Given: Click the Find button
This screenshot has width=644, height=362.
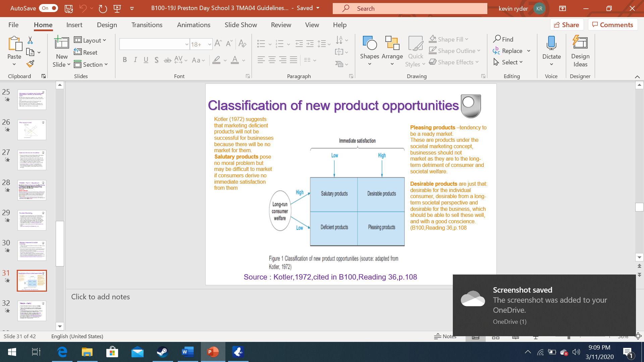Looking at the screenshot, I should point(503,39).
